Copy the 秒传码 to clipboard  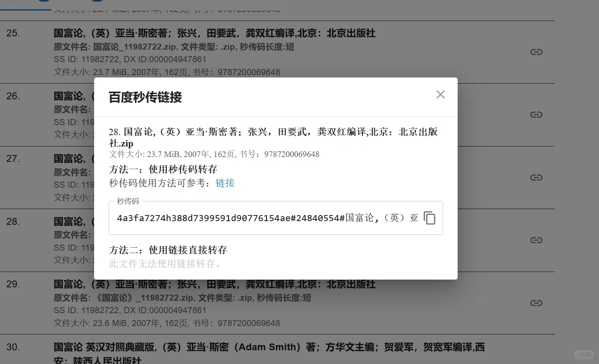(429, 218)
